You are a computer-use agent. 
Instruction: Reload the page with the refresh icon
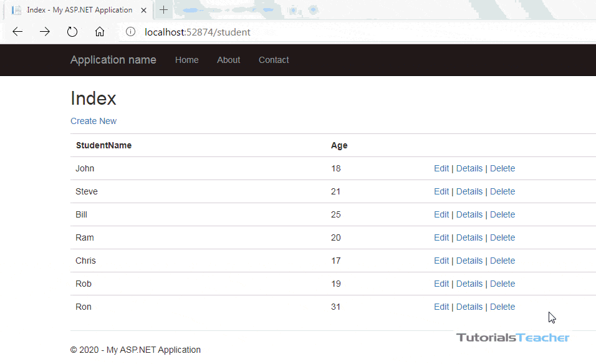click(72, 31)
